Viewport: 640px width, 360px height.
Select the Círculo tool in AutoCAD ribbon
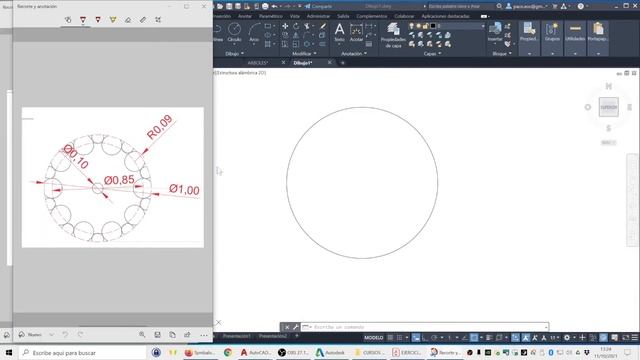pos(234,32)
